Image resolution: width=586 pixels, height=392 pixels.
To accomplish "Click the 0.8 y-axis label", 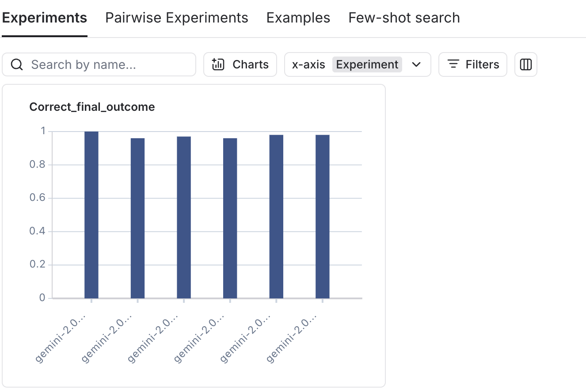I will pos(38,165).
